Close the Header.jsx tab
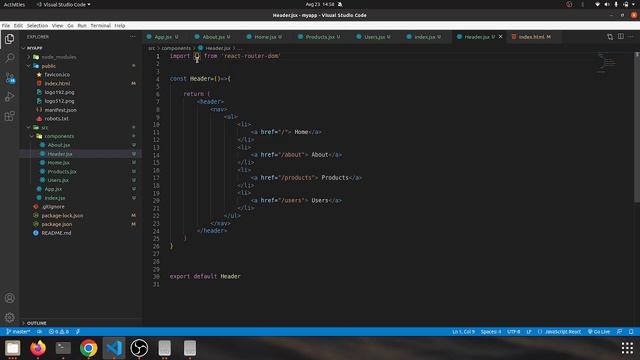Image resolution: width=640 pixels, height=360 pixels. tap(500, 37)
